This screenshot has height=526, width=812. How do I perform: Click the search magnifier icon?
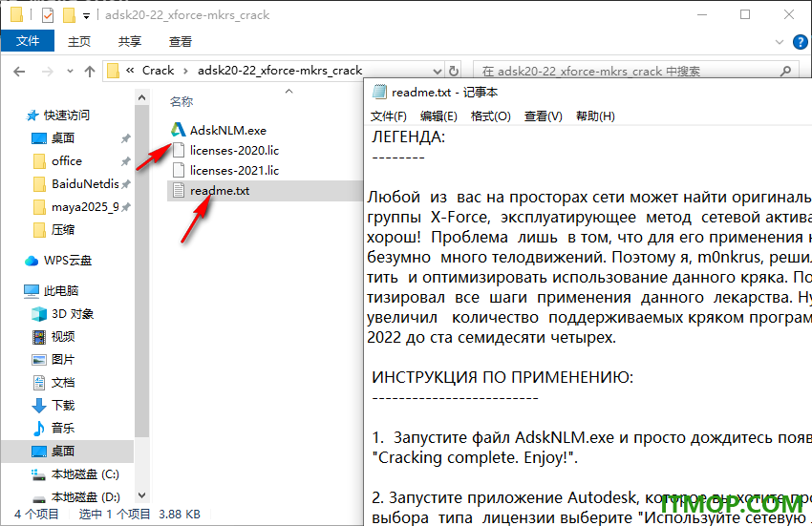tap(785, 71)
